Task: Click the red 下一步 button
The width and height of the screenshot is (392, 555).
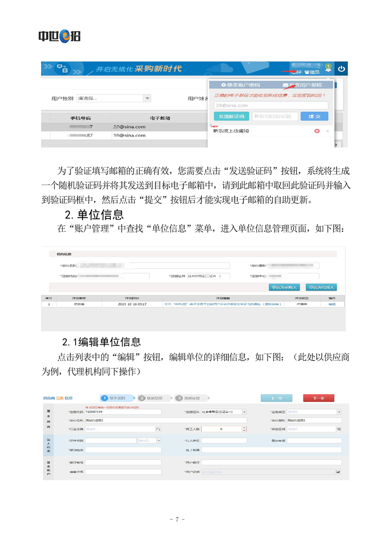Action: (x=318, y=398)
